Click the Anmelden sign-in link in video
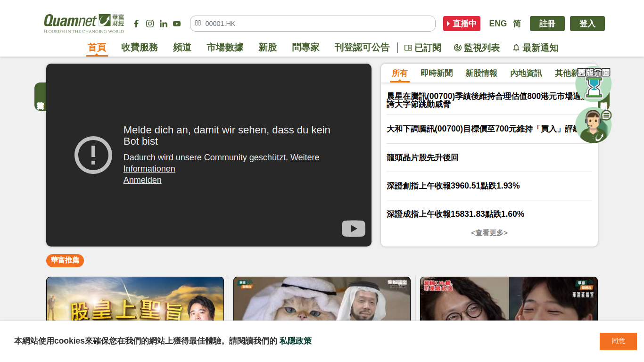This screenshot has height=362, width=644. coord(142,180)
